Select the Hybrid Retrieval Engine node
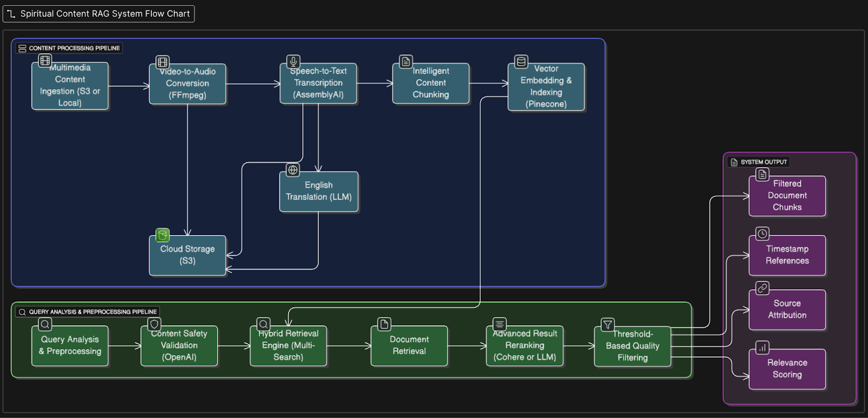This screenshot has height=418, width=868. [289, 346]
